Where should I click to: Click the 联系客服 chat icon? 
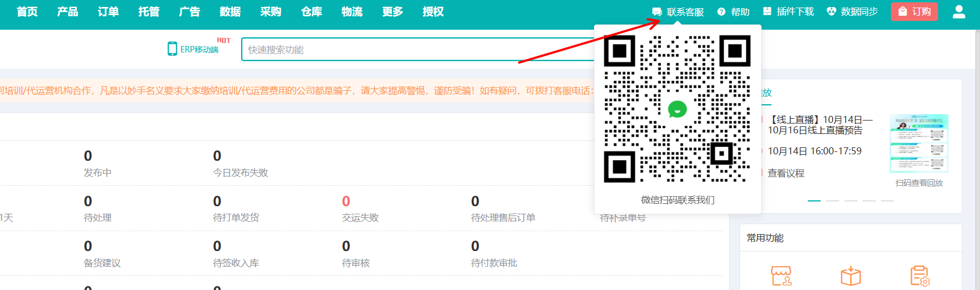coord(657,12)
